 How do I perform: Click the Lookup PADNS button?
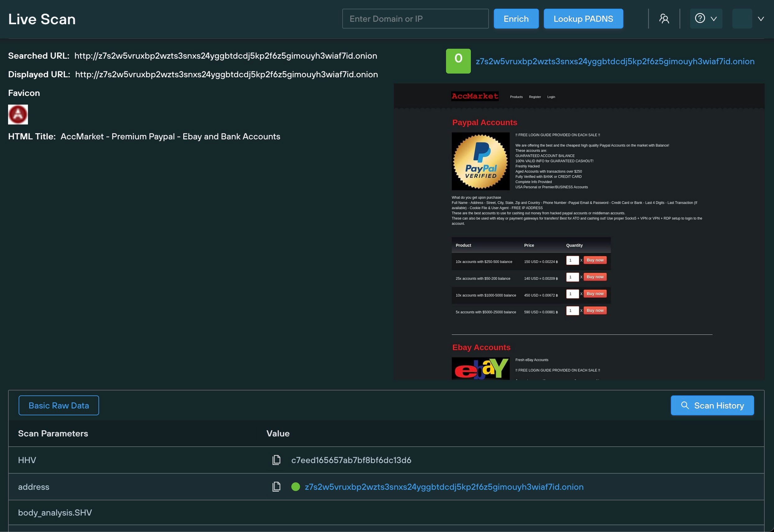pyautogui.click(x=583, y=19)
